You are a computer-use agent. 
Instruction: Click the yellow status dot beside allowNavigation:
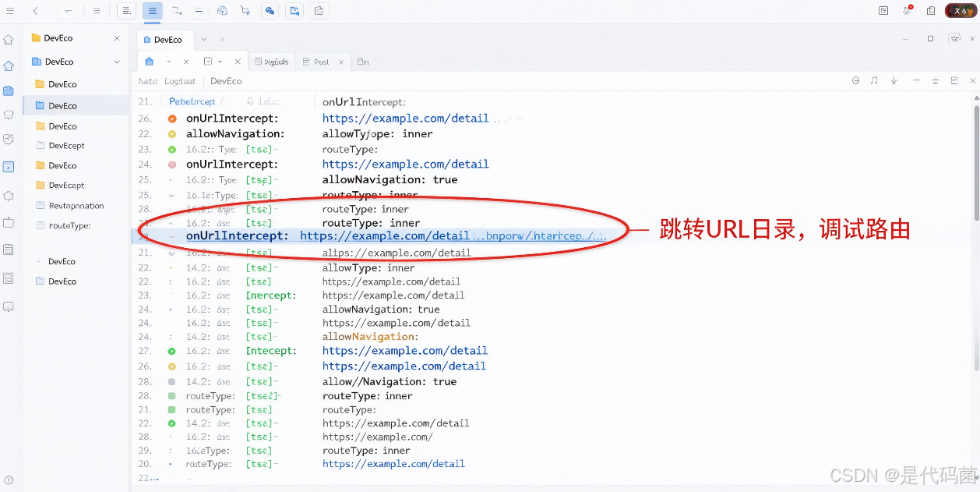pyautogui.click(x=172, y=134)
